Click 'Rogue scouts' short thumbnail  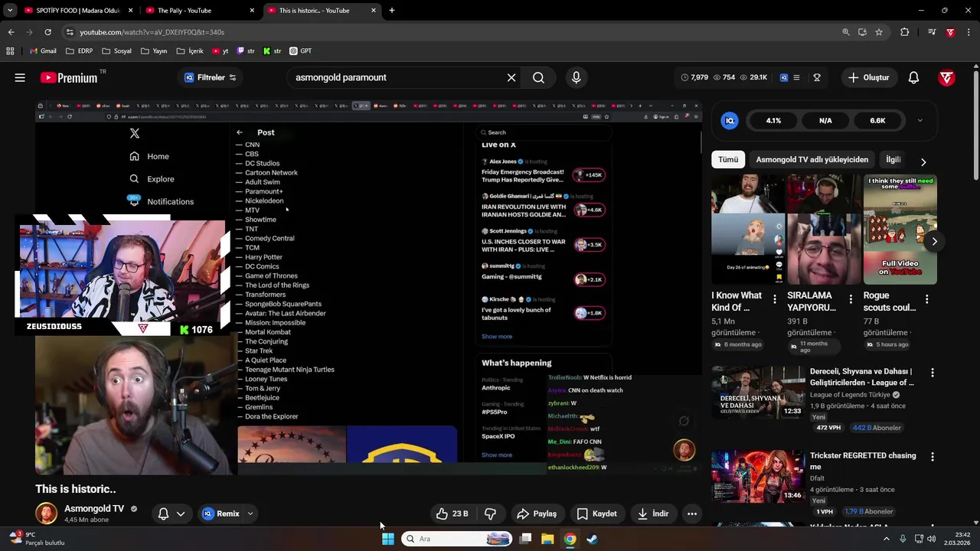[900, 230]
